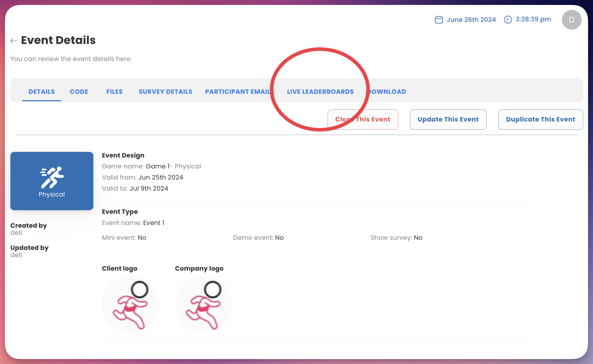Viewport: 593px width, 364px height.
Task: Open the user avatar D menu
Action: (571, 20)
